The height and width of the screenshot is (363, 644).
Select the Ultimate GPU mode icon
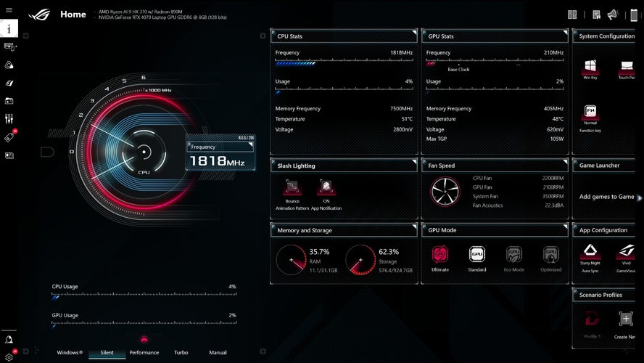click(439, 255)
